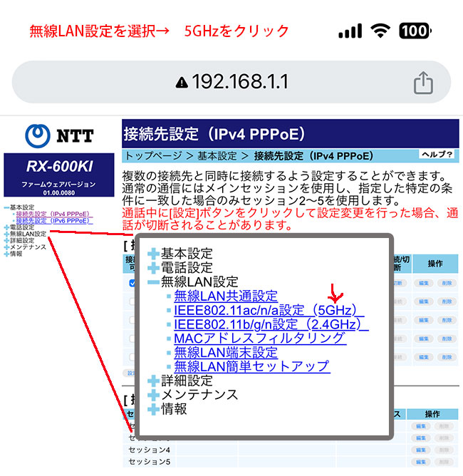This screenshot has height=476, width=463.
Task: Click the セッション5 row label
Action: pos(149,462)
